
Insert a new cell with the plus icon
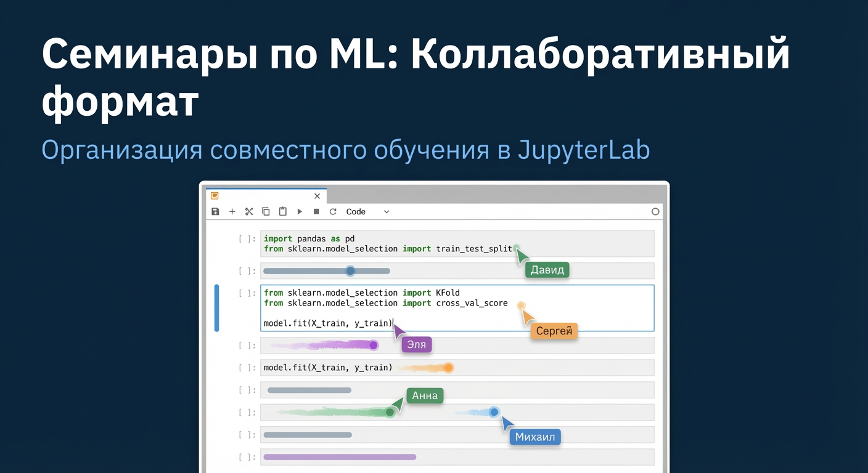(232, 211)
